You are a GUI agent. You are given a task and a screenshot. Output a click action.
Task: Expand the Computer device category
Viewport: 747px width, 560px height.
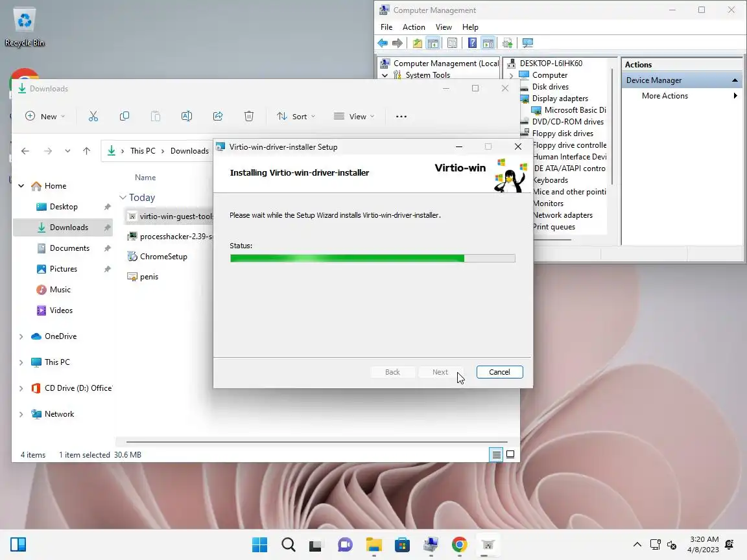point(511,75)
